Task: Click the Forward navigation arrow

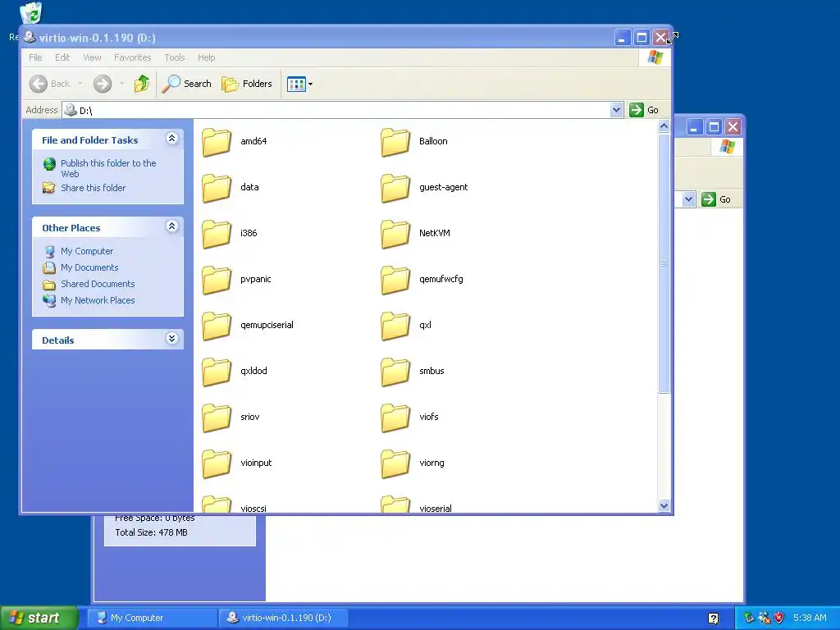Action: pos(103,84)
